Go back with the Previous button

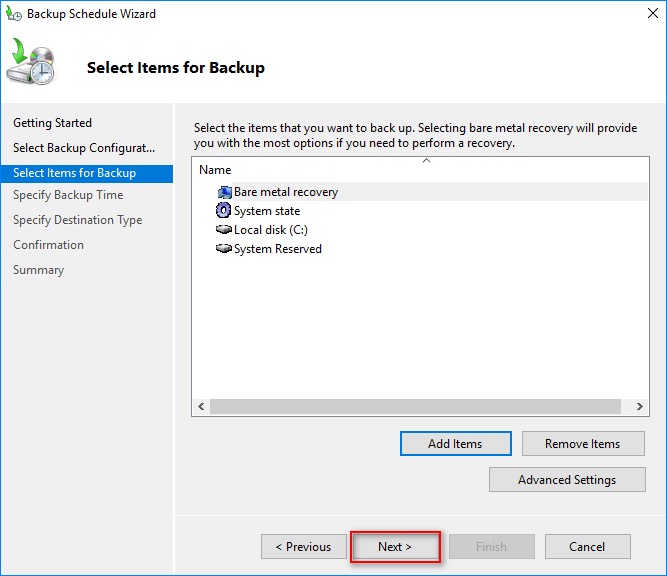click(x=304, y=547)
